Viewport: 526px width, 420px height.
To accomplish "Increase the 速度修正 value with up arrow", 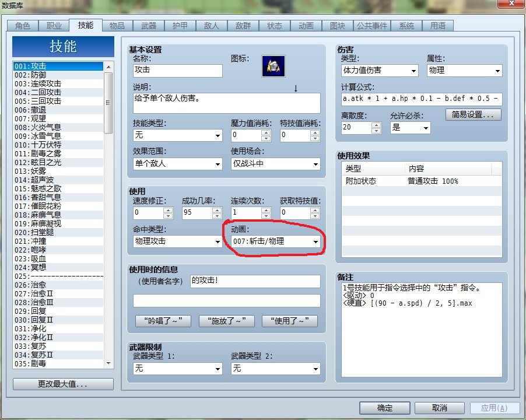I will click(x=168, y=211).
